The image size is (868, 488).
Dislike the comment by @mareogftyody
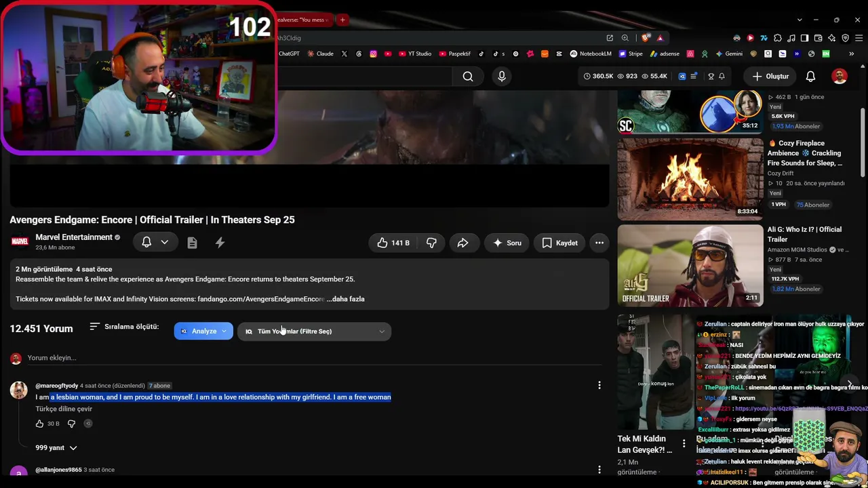pos(71,424)
